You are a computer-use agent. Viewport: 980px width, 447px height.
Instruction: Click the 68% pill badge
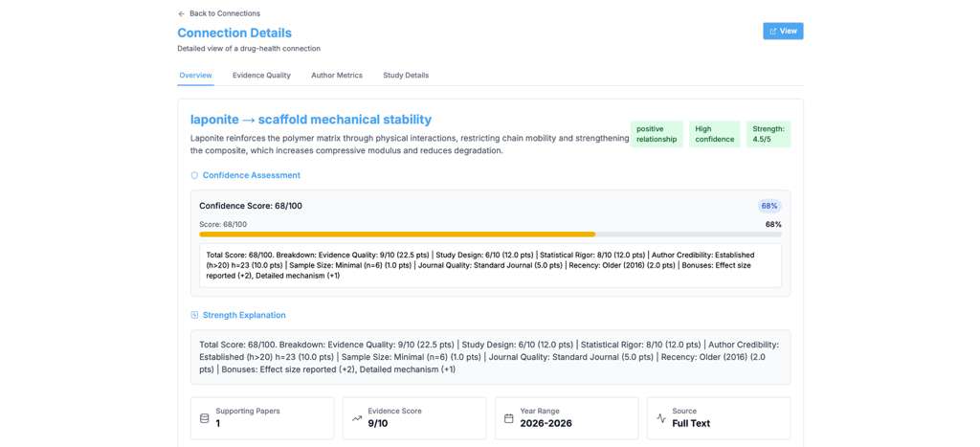[769, 206]
